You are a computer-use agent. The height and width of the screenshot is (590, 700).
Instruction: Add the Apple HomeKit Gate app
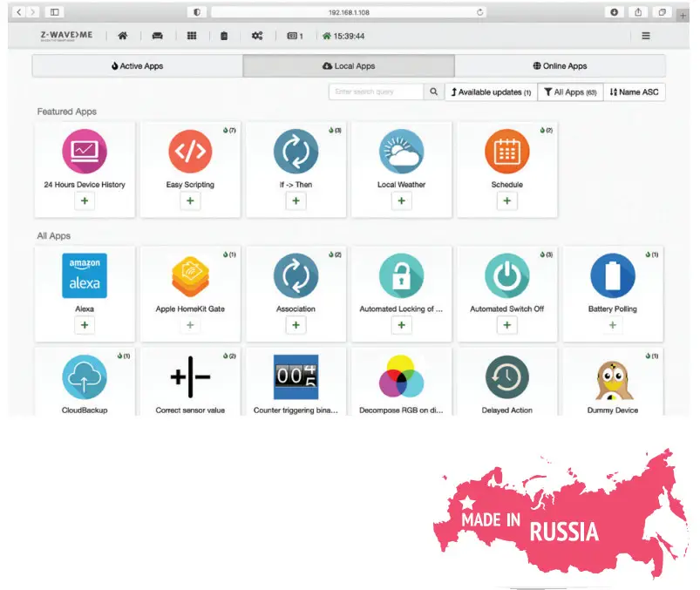[x=190, y=325]
